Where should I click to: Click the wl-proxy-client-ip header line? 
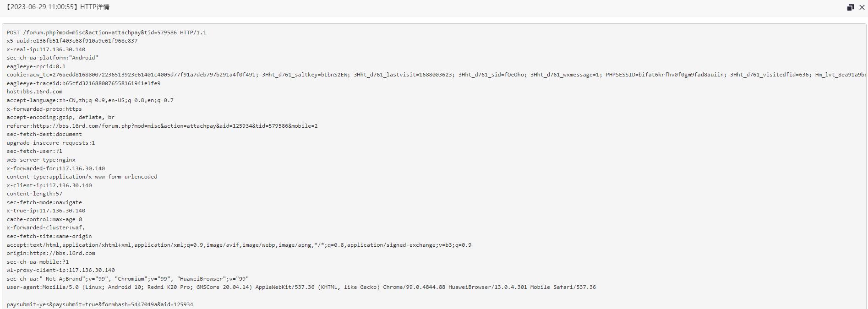(60, 270)
